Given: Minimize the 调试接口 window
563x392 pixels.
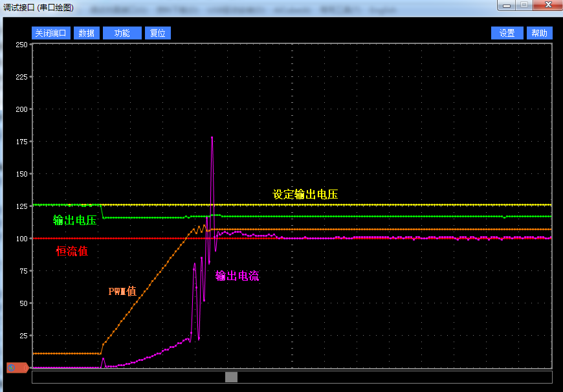Looking at the screenshot, I should click(507, 5).
